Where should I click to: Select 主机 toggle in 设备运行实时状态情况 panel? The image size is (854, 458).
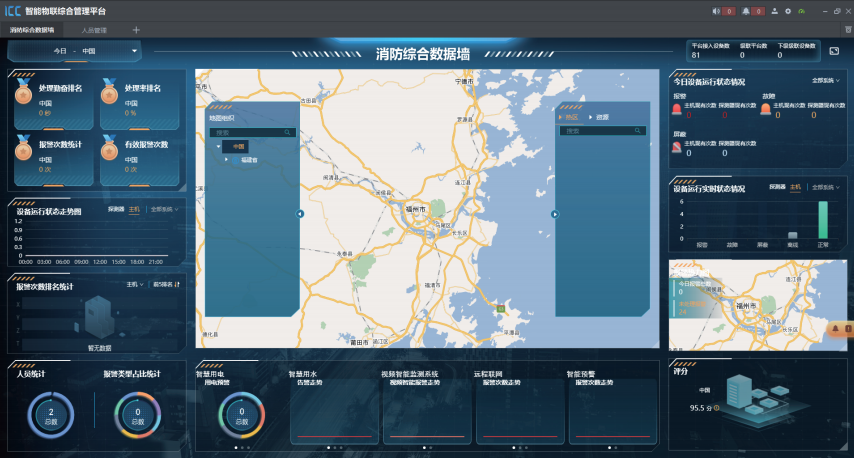coord(796,187)
